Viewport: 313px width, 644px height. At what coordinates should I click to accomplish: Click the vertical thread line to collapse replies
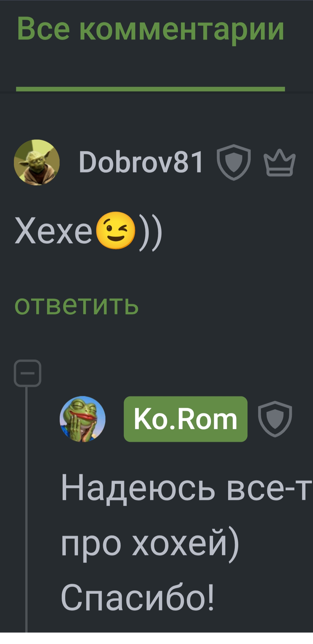[26, 510]
